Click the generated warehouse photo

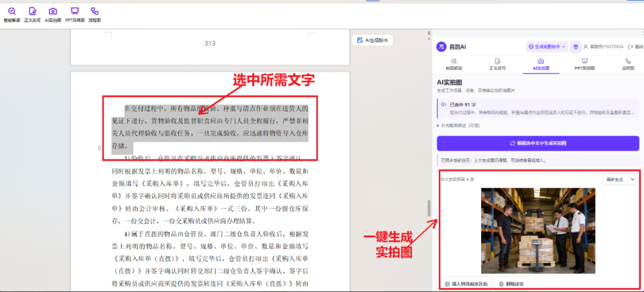538,230
